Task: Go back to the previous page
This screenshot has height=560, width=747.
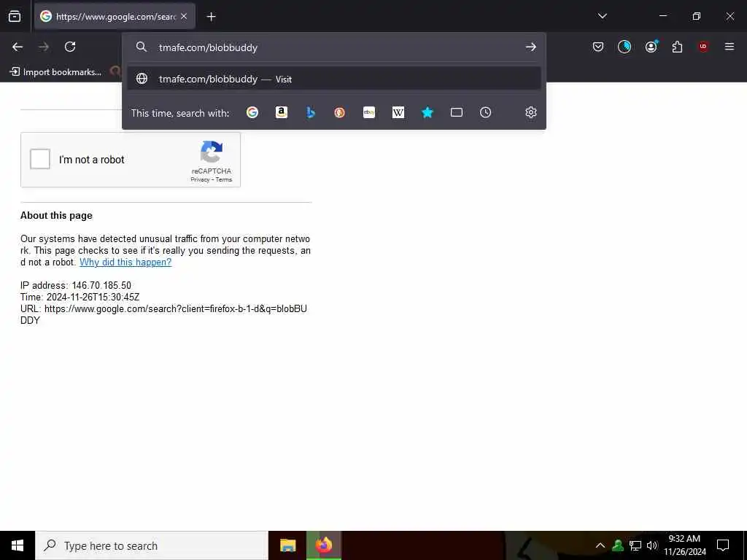Action: pyautogui.click(x=18, y=47)
